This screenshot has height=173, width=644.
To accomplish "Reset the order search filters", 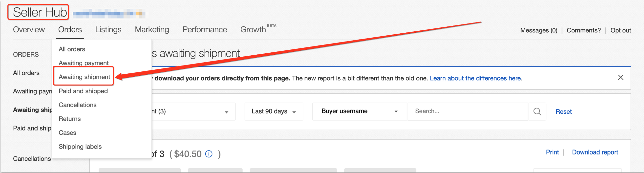I will point(563,112).
